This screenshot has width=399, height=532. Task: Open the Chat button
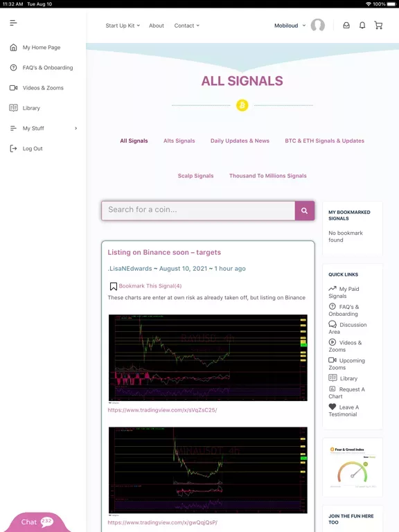[37, 522]
